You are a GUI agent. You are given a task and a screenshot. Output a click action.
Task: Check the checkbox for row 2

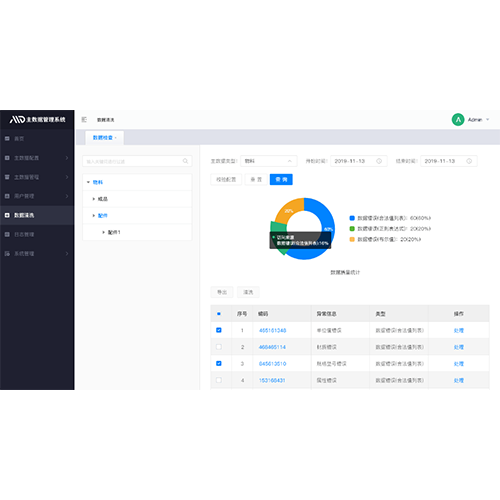(219, 347)
